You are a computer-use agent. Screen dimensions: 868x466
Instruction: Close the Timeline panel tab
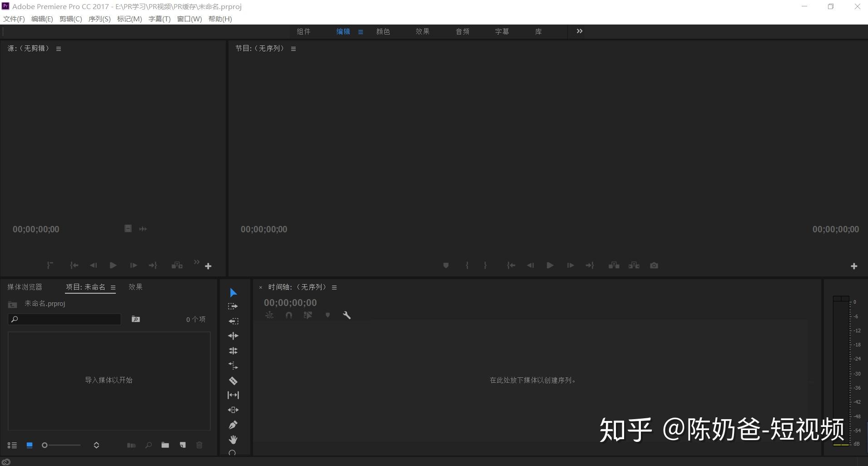click(261, 287)
